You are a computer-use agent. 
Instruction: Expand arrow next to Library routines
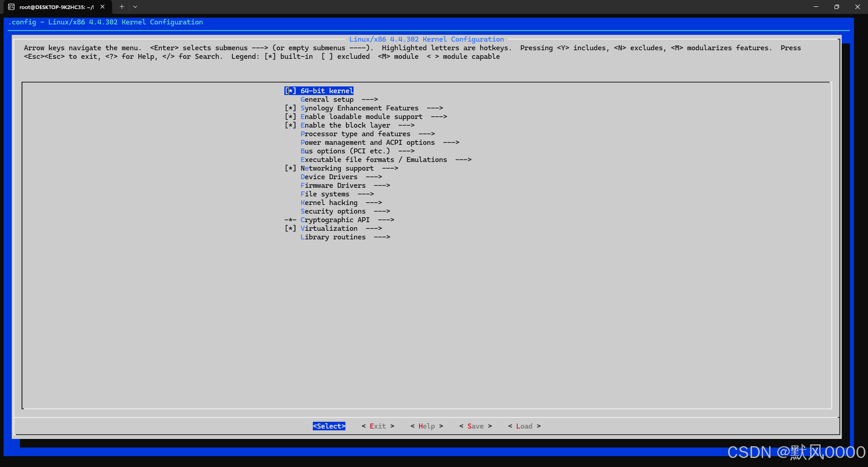point(382,237)
